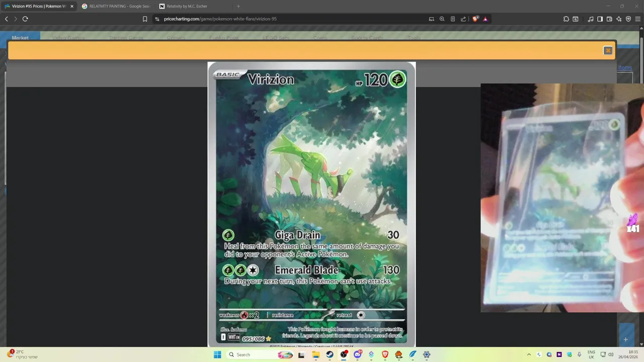Show hidden system tray icons
Screen dimensions: 644x362
pyautogui.click(x=529, y=354)
